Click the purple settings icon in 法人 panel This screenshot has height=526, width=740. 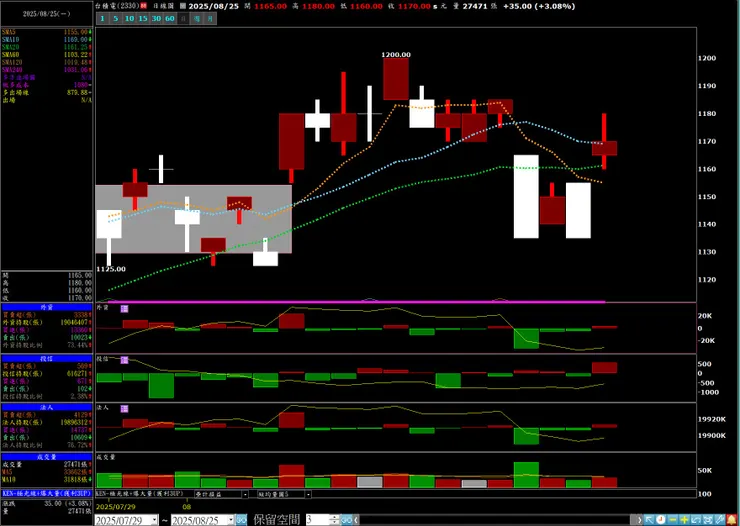(x=124, y=409)
